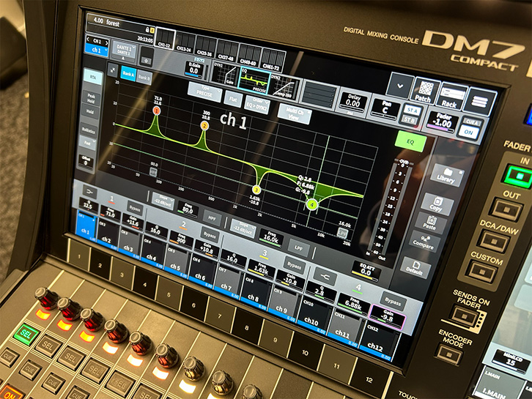Toggle channel ON button under Fader
Viewport: 532px width, 399px height.
pyautogui.click(x=468, y=133)
